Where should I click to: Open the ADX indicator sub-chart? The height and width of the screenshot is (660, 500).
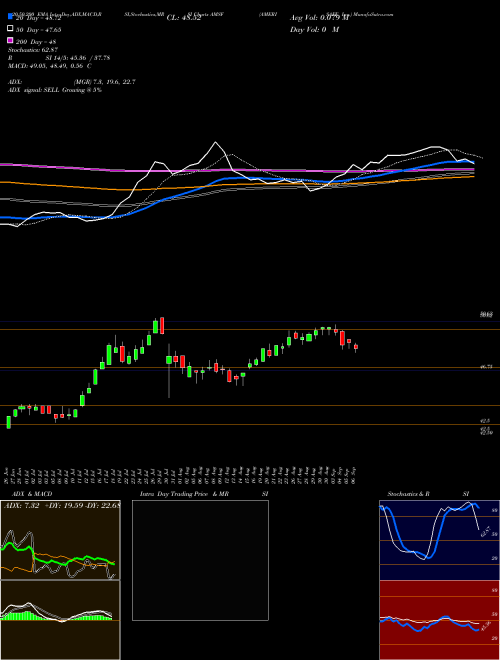60,540
